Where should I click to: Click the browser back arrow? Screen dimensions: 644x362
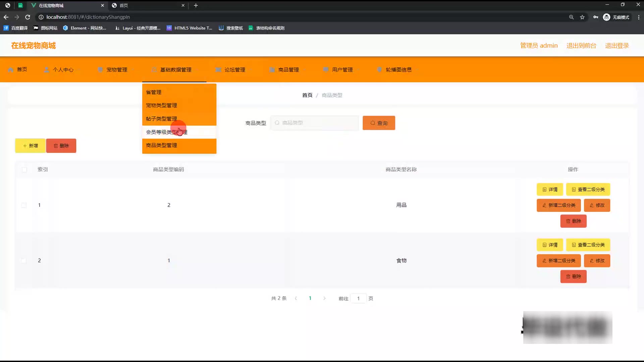(6, 17)
